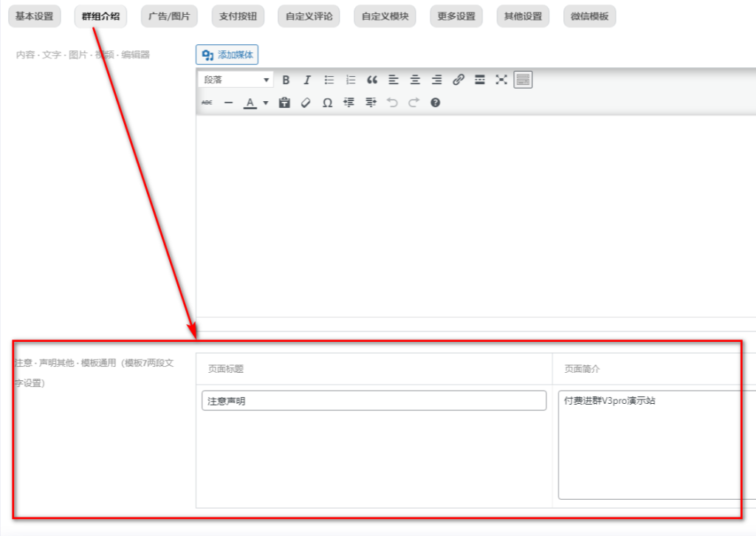Click the 添加媒体 button
Screen dimensions: 756x536
click(x=227, y=55)
